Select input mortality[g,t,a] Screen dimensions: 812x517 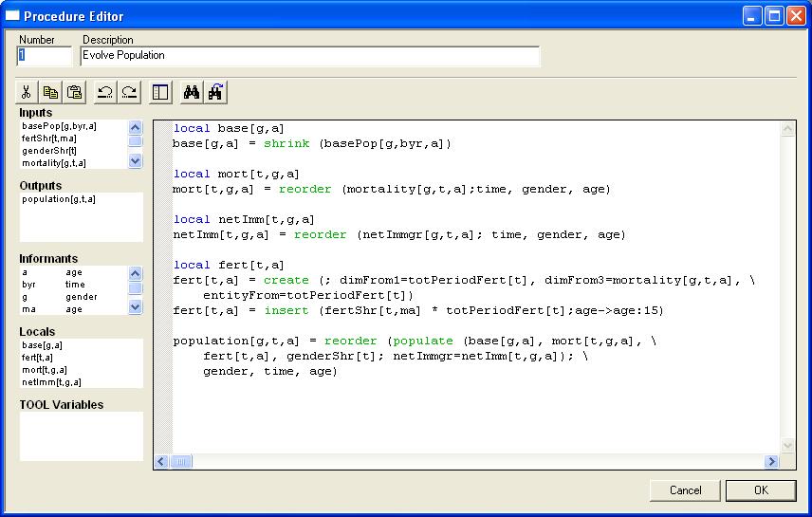pos(54,163)
